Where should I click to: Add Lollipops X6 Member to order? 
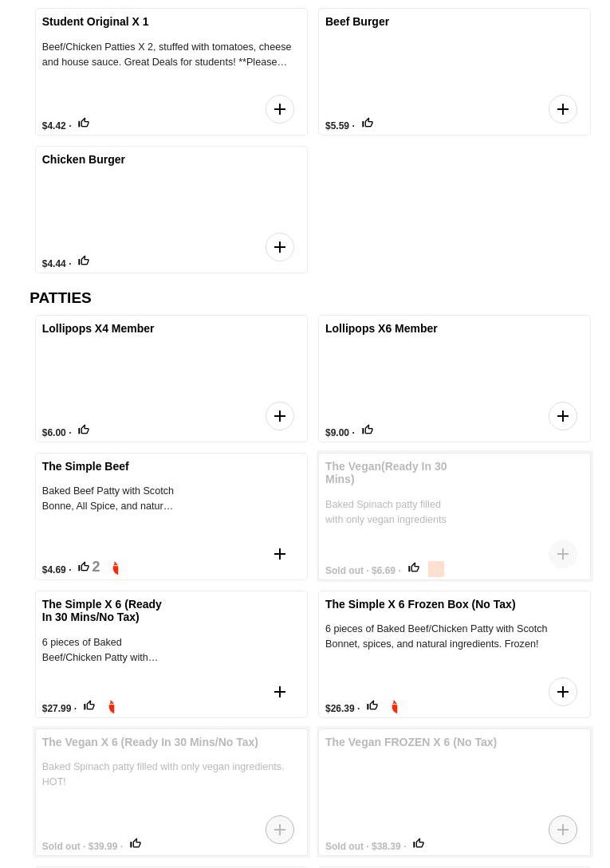[563, 416]
